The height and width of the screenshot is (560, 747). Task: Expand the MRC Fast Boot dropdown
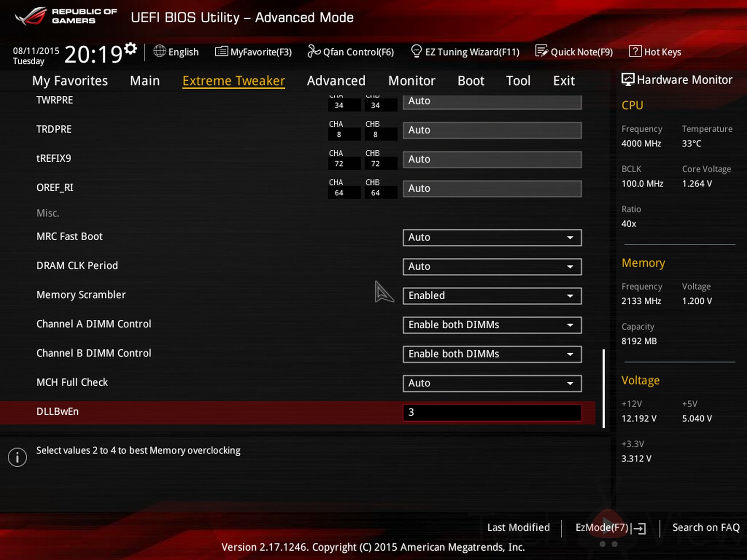(492, 237)
